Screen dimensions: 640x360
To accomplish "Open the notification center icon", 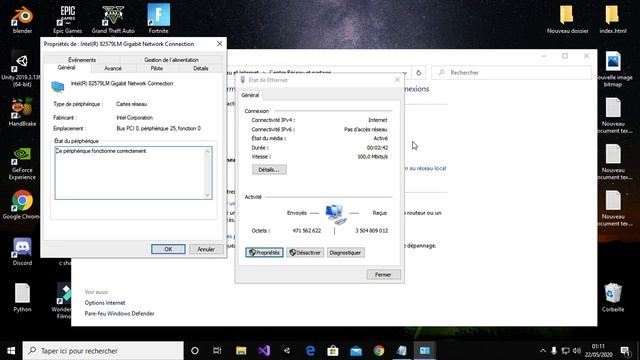I will [x=625, y=351].
